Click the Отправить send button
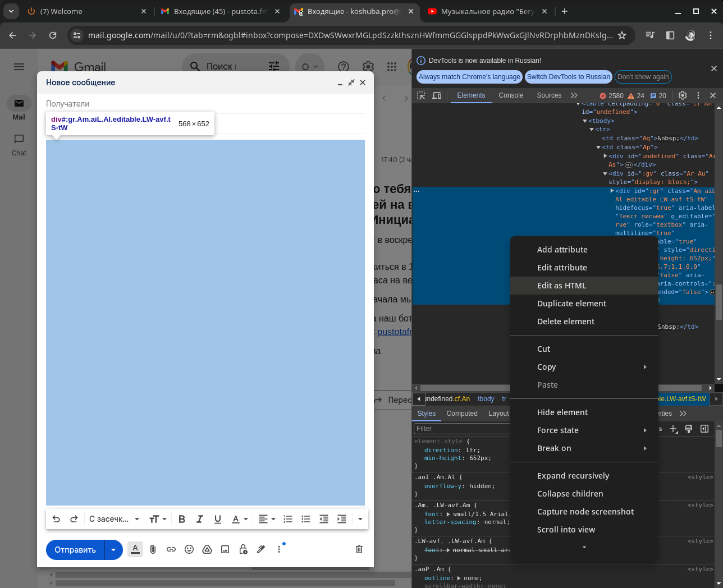The height and width of the screenshot is (588, 723). [x=75, y=550]
